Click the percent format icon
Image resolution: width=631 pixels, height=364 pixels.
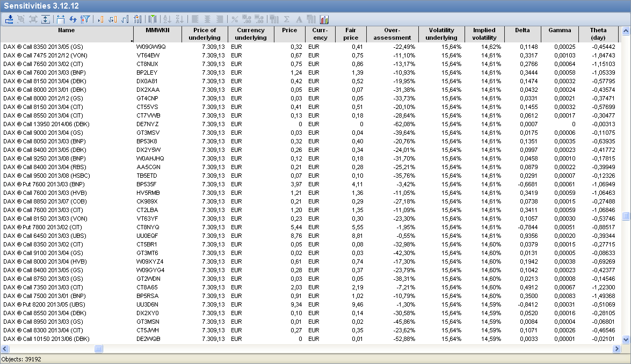(235, 19)
